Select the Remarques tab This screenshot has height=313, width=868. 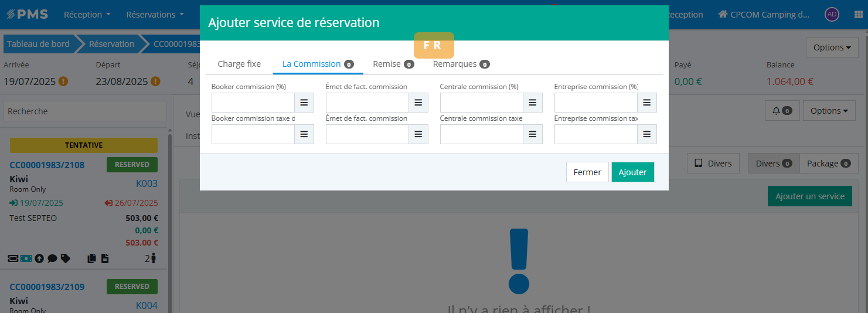461,64
